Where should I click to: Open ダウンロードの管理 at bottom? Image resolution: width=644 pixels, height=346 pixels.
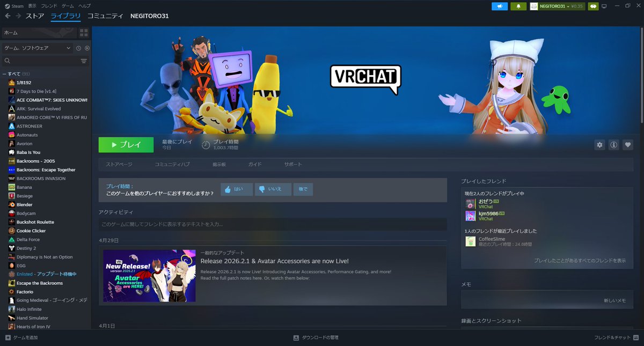click(x=316, y=337)
